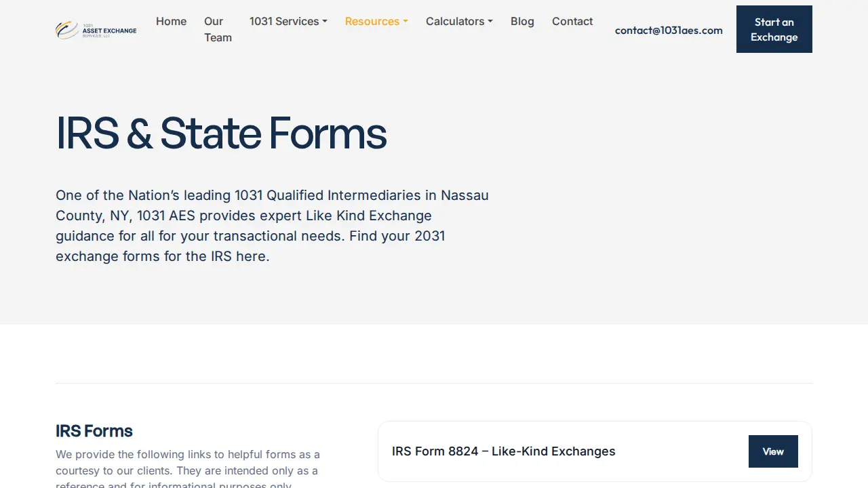
Task: Click the contact@1031aes.com email link
Action: click(x=669, y=30)
